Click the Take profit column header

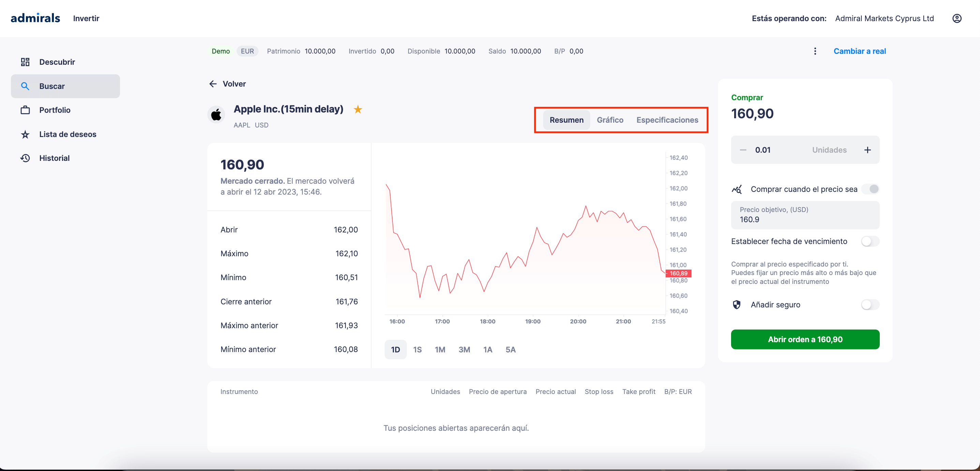pyautogui.click(x=639, y=392)
